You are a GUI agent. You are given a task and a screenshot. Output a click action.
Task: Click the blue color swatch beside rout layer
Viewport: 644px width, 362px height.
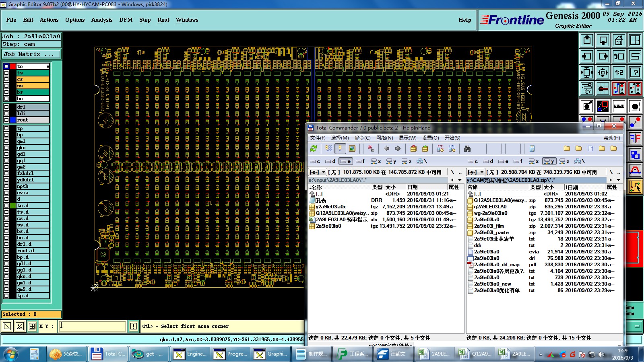13,120
